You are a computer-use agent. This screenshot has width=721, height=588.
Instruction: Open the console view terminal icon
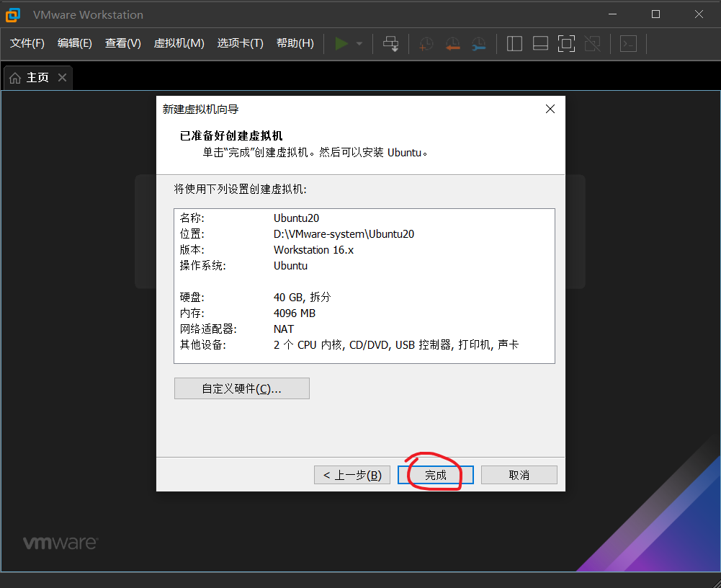[x=628, y=44]
